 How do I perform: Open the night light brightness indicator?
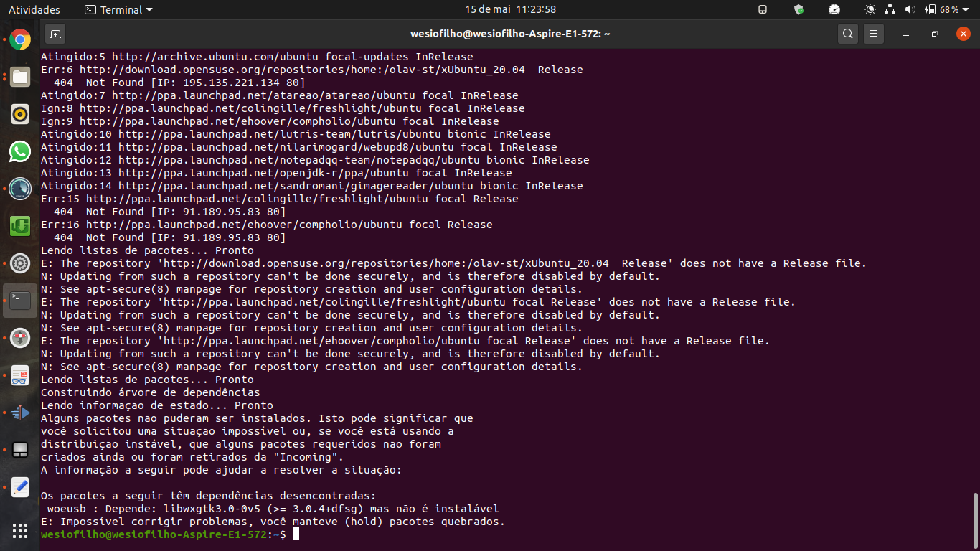(870, 10)
